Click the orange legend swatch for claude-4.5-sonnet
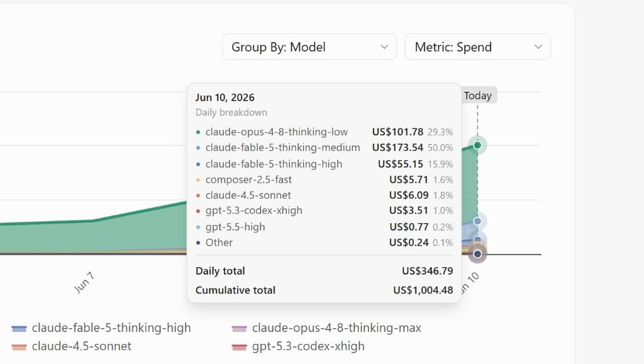The height and width of the screenshot is (364, 644). point(19,347)
